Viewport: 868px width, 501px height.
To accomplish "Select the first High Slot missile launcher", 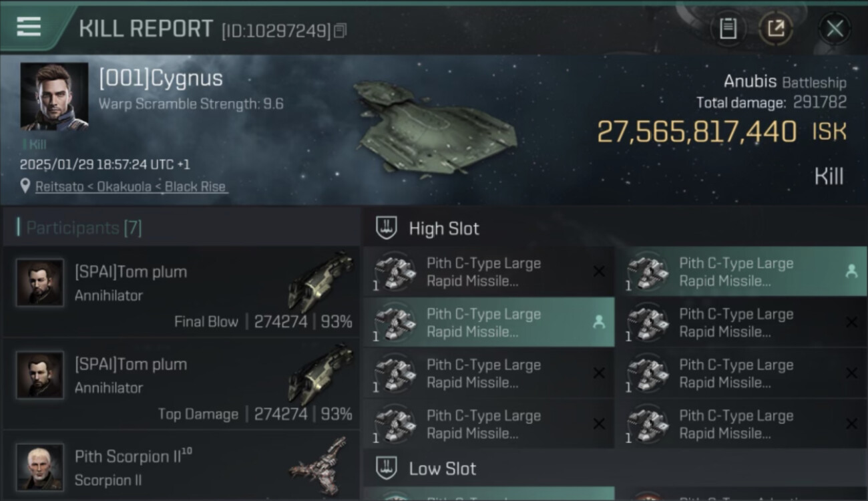I will point(487,272).
